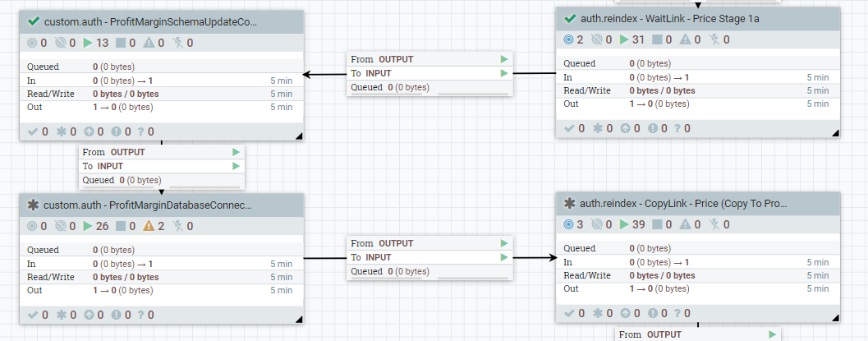Click sync failure question icon in ProfitMarginDatabaseConnec footer
The image size is (868, 341).
point(141,315)
